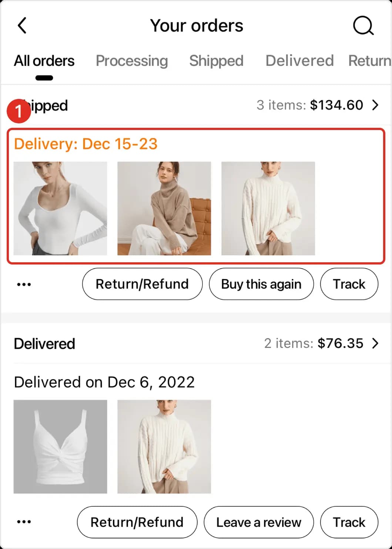Expand the $134.60 shipped order details
This screenshot has height=549, width=392.
click(375, 105)
